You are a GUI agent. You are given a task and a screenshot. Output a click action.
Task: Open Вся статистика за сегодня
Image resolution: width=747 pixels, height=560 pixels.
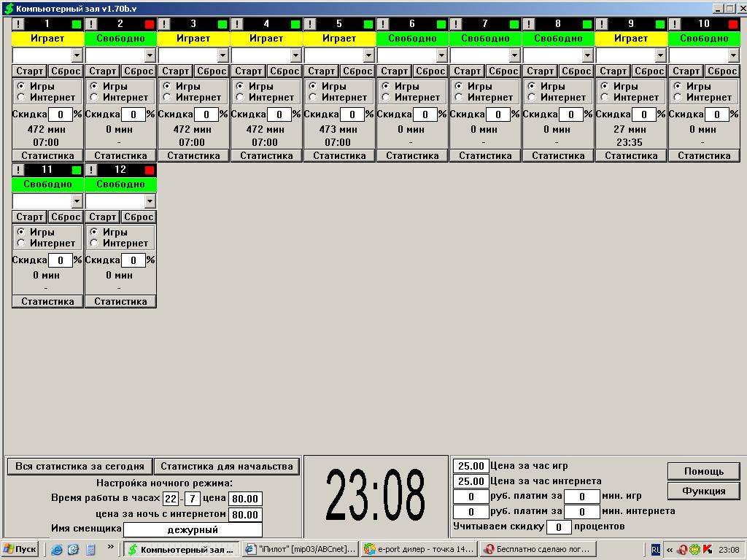click(80, 466)
